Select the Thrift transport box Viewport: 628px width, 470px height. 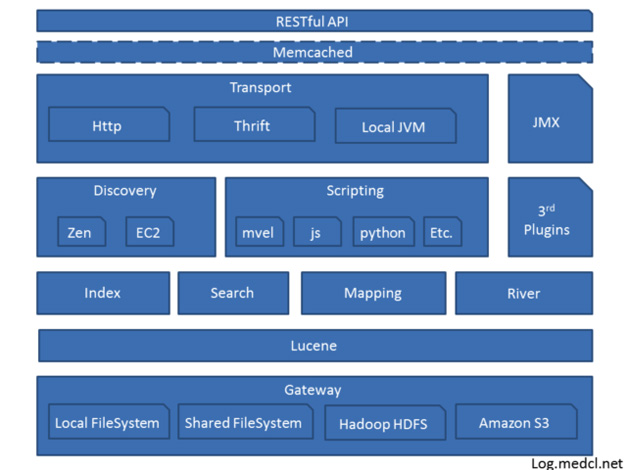point(252,126)
